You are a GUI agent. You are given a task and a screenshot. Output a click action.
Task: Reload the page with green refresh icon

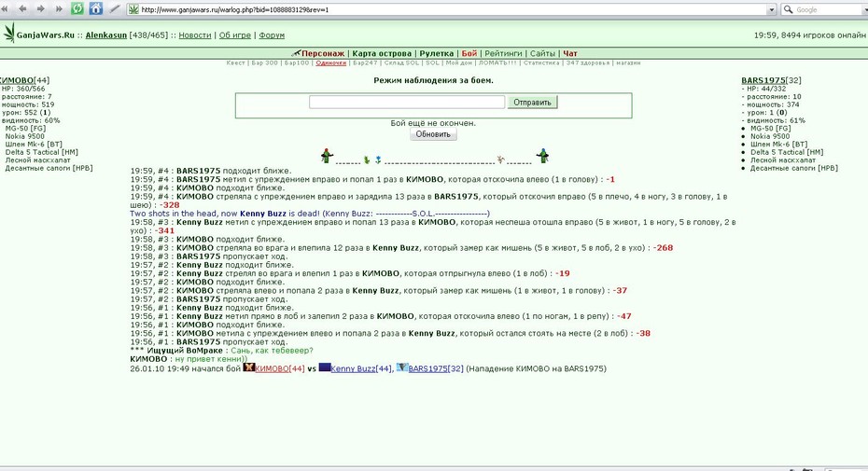coord(77,8)
